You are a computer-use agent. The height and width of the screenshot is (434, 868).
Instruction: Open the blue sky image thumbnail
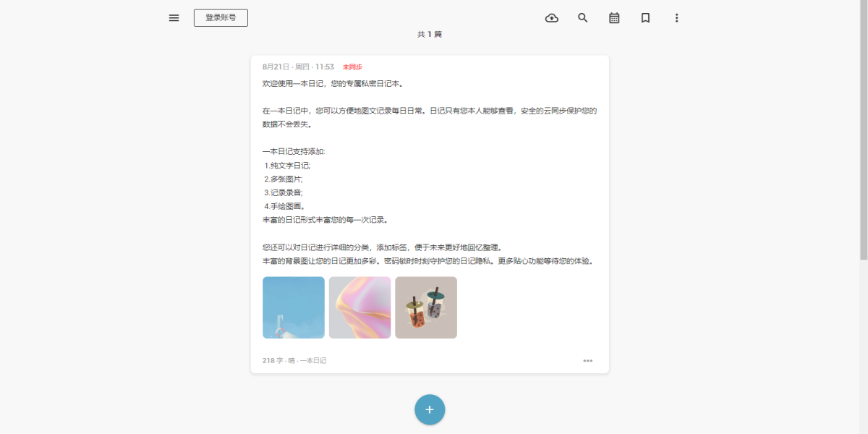coord(293,307)
